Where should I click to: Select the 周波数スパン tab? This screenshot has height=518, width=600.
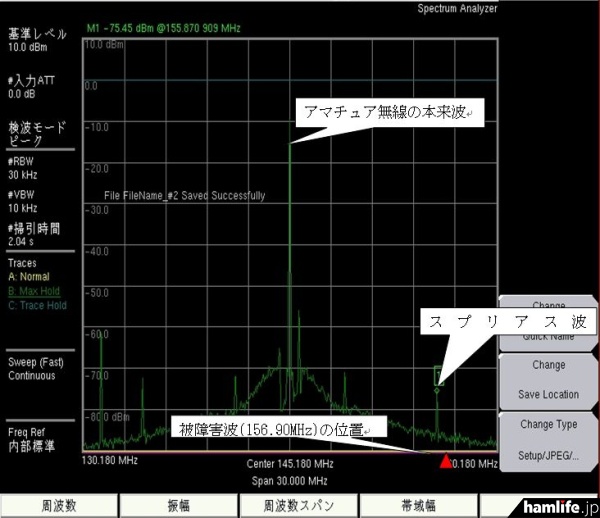tap(297, 506)
